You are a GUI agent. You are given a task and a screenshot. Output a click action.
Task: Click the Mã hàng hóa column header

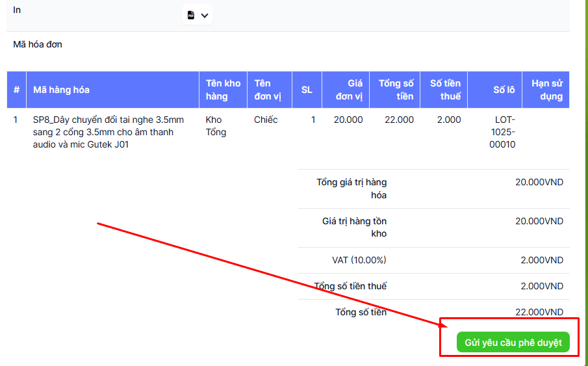point(61,90)
